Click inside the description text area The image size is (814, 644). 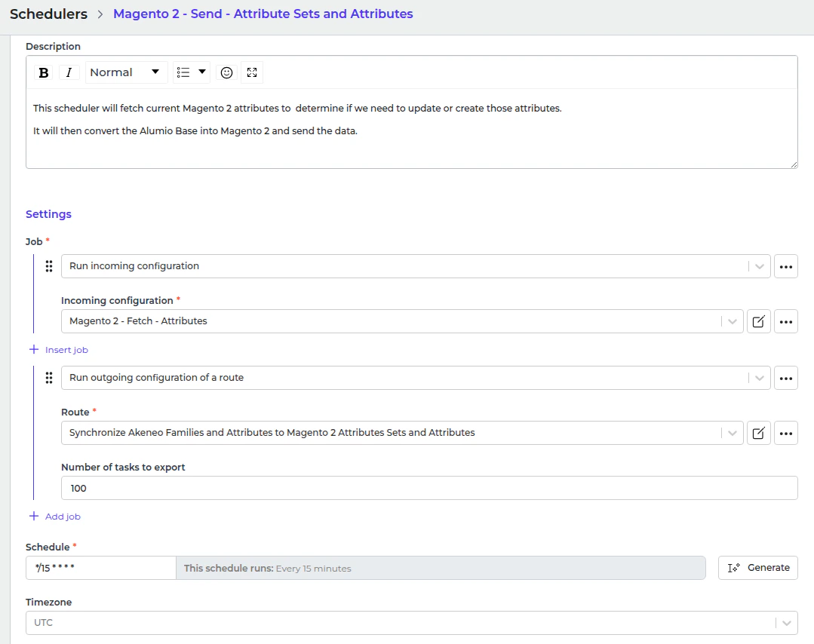click(412, 128)
